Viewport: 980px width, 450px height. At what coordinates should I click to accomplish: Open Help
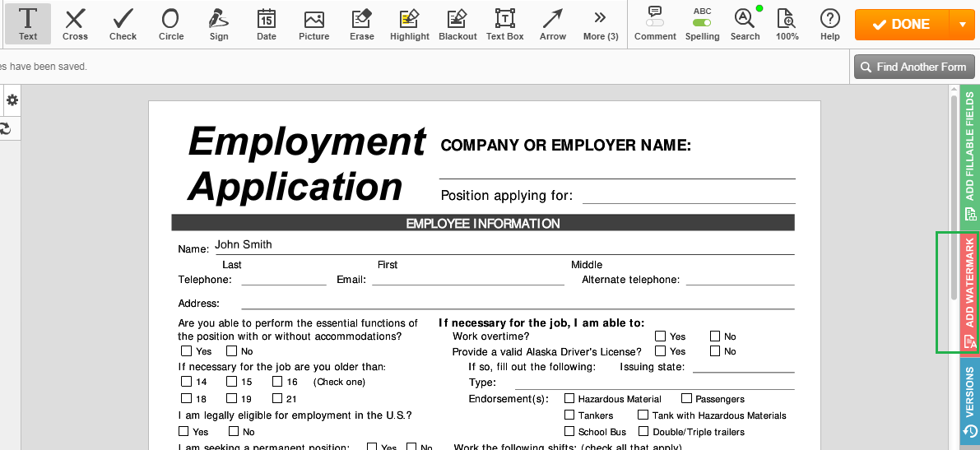click(x=830, y=24)
